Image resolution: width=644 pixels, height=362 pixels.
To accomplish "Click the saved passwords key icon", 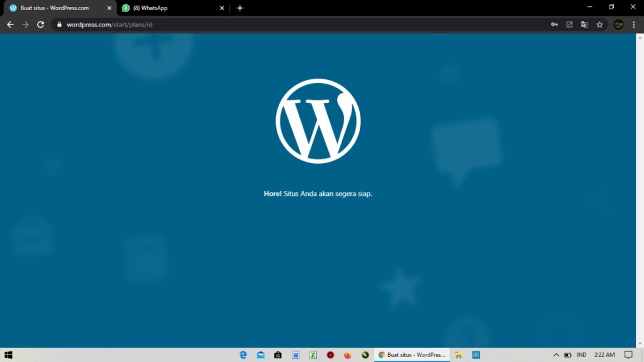I will [554, 25].
